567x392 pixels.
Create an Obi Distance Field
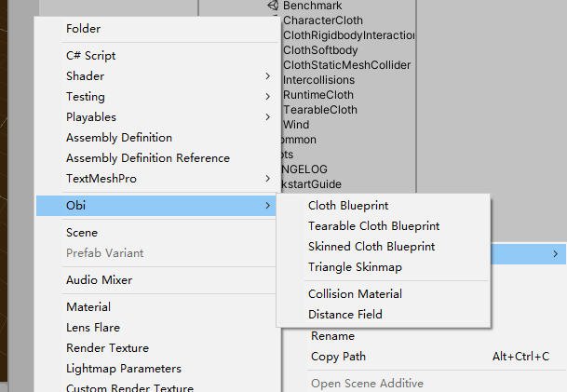coord(345,315)
